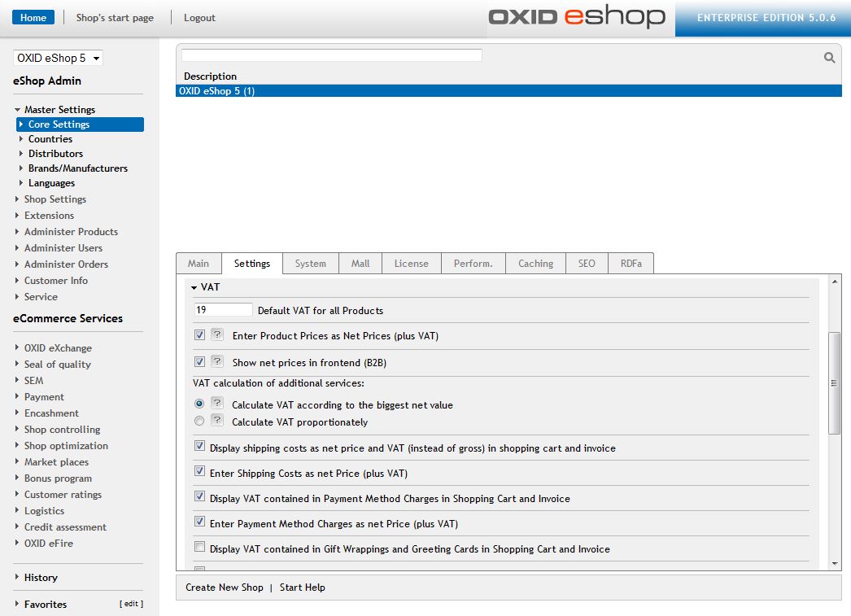Image resolution: width=851 pixels, height=616 pixels.
Task: Click help icon beside Enter Product Prices as Net
Action: (217, 335)
